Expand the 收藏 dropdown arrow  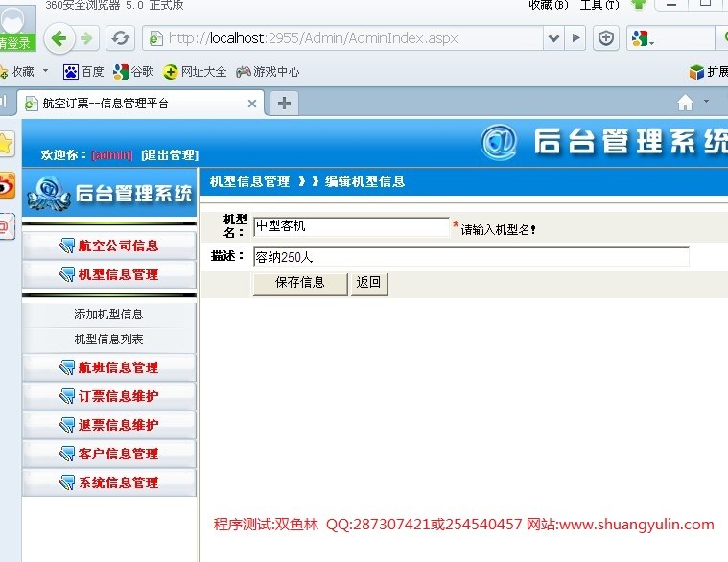pos(45,71)
